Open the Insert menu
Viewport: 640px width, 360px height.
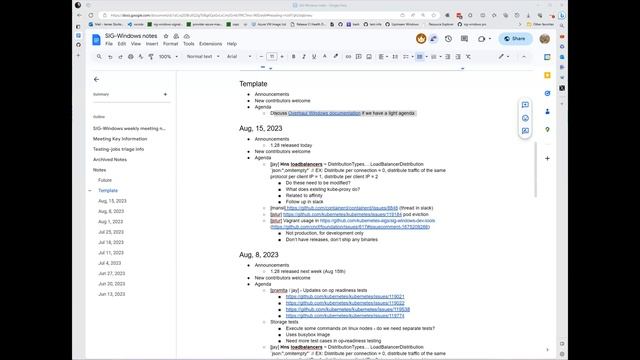152,44
